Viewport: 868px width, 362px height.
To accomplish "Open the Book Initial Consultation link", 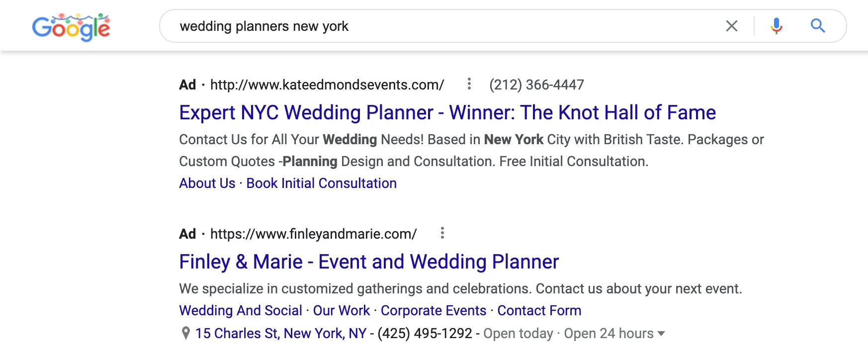I will [x=321, y=183].
